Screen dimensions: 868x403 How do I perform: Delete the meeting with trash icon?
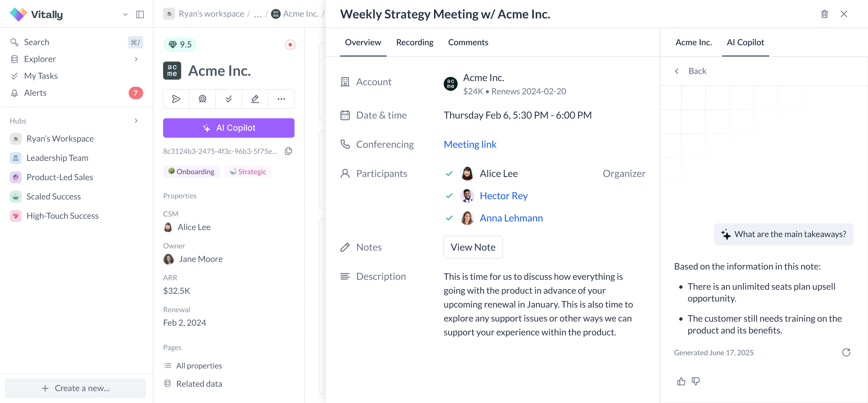825,14
